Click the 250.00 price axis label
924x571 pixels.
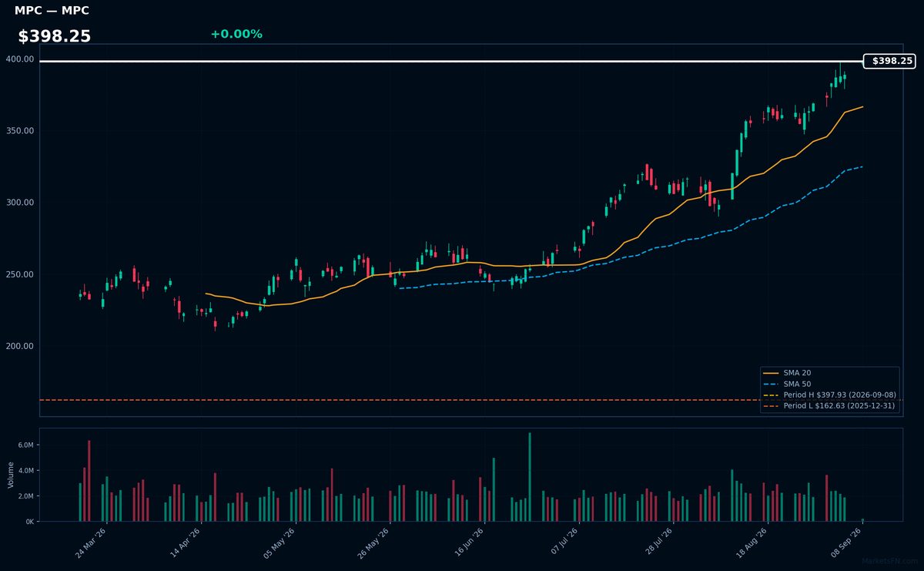[x=20, y=274]
